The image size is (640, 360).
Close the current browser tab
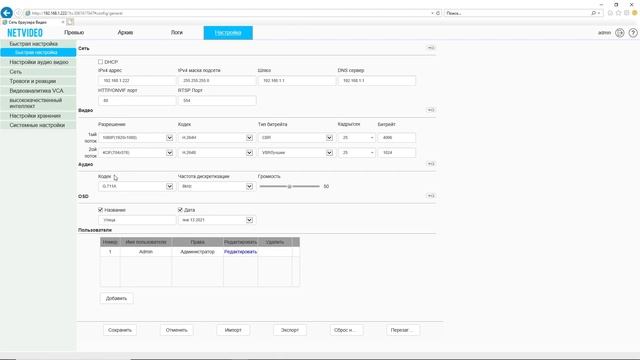63,22
